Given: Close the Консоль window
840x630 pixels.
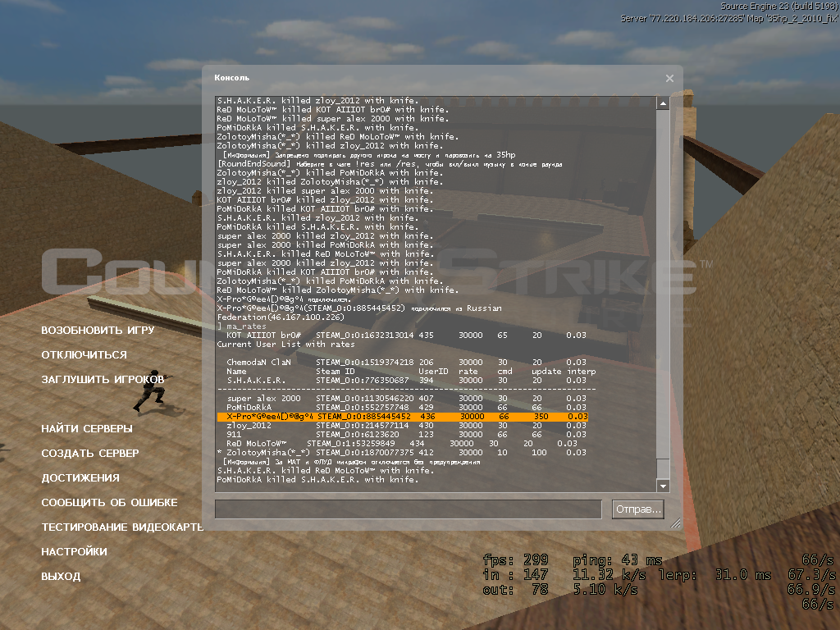Looking at the screenshot, I should click(669, 78).
